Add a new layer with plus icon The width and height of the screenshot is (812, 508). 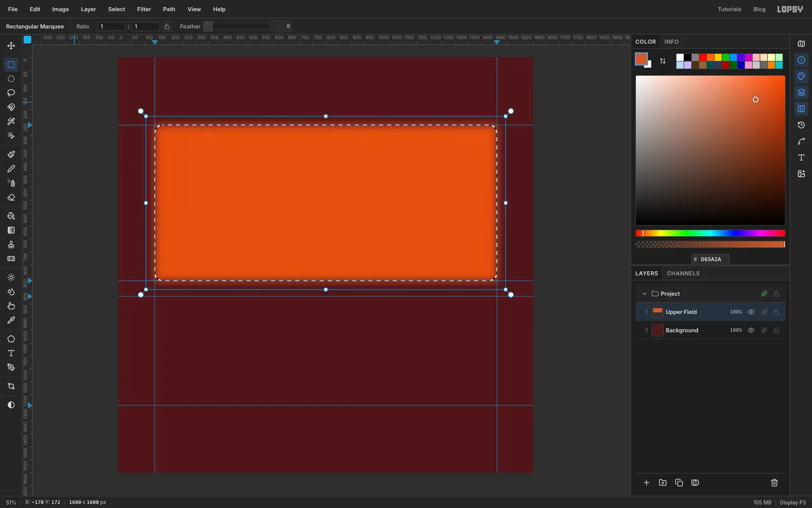point(647,483)
